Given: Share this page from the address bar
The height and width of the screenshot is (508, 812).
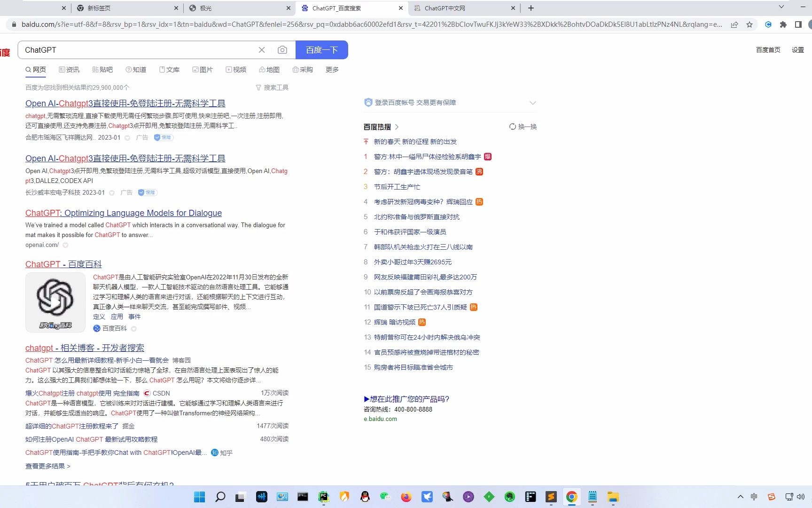Looking at the screenshot, I should tap(734, 24).
